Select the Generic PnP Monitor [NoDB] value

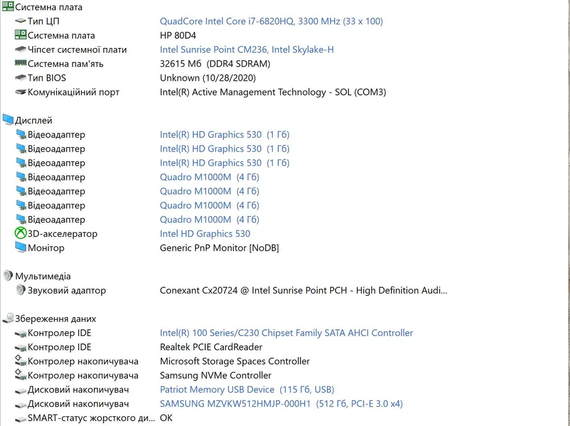[219, 248]
